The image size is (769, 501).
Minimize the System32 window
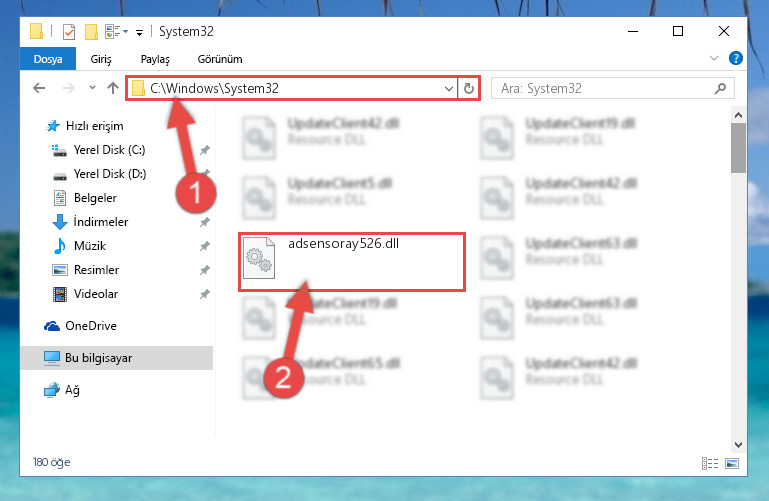coord(633,31)
